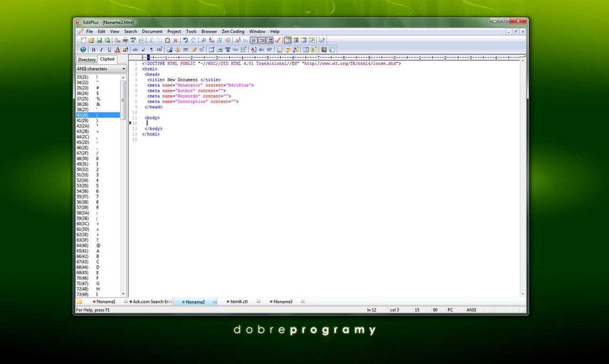The width and height of the screenshot is (609, 364).
Task: Open the File menu
Action: [x=89, y=31]
